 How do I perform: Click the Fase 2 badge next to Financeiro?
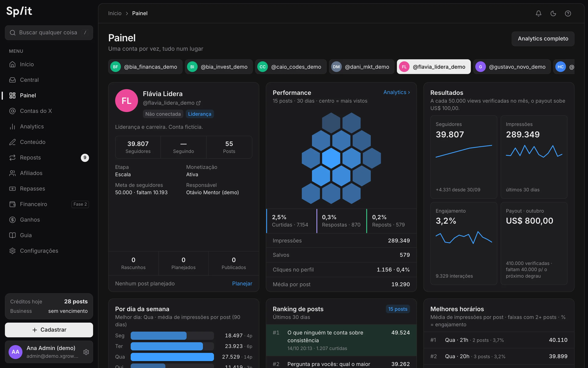coord(80,204)
